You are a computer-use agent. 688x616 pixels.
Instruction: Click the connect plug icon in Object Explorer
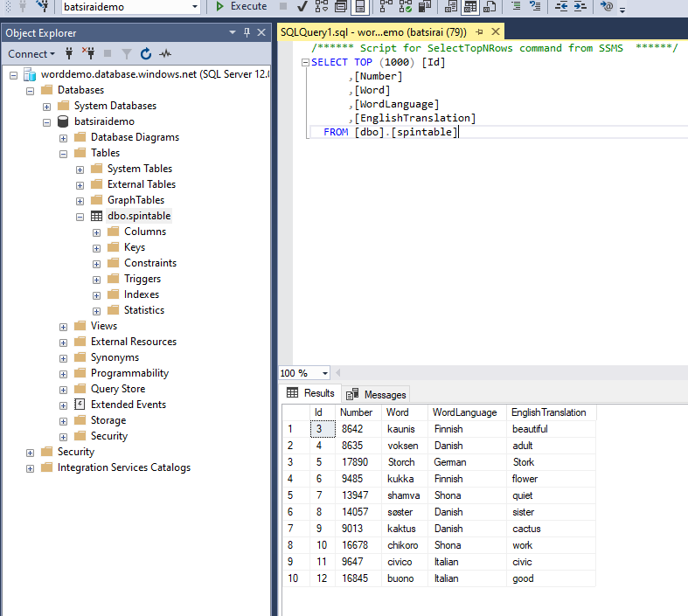[x=71, y=53]
